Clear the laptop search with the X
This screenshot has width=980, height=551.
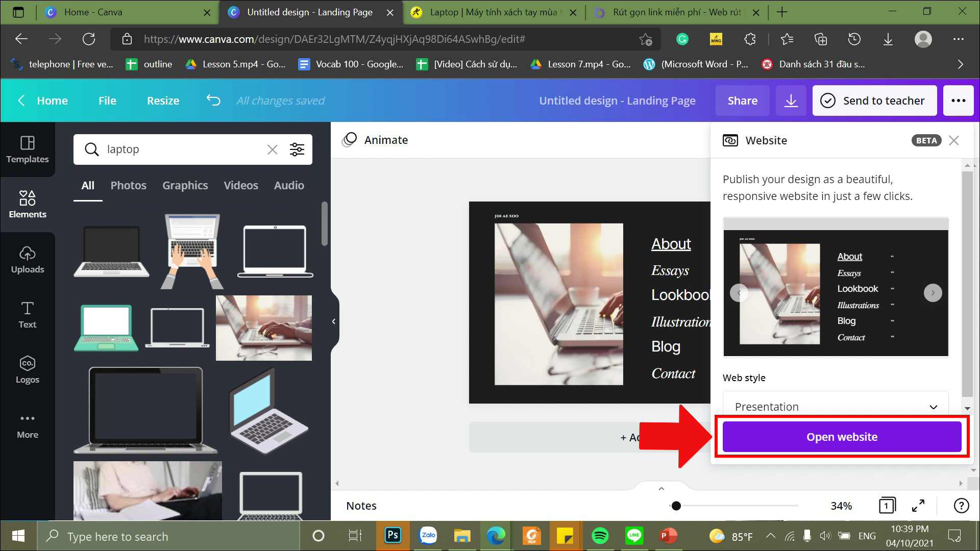pyautogui.click(x=272, y=149)
